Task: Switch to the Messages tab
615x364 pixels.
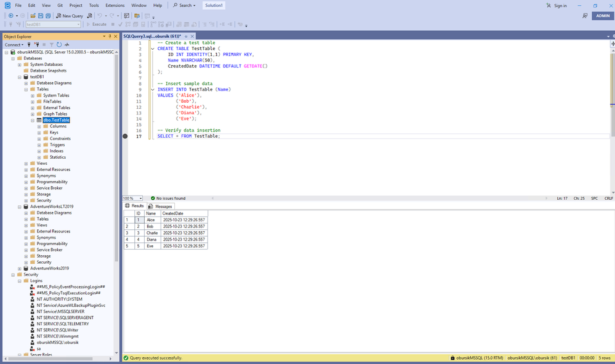Action: click(x=163, y=206)
